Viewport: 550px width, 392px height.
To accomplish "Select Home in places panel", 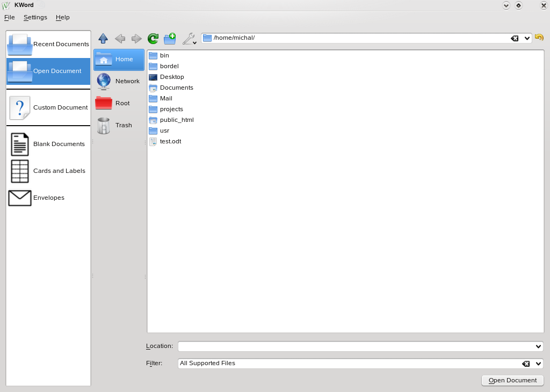I will [119, 59].
